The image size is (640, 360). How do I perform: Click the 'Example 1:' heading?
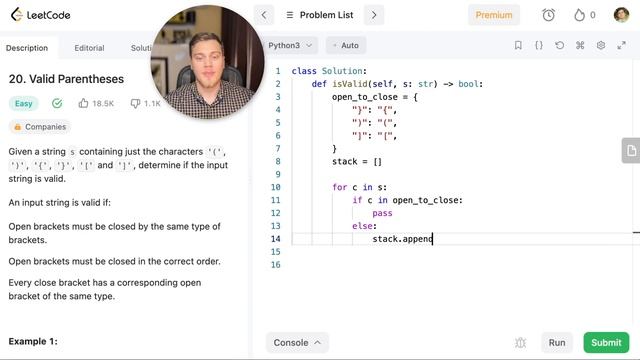click(x=33, y=341)
